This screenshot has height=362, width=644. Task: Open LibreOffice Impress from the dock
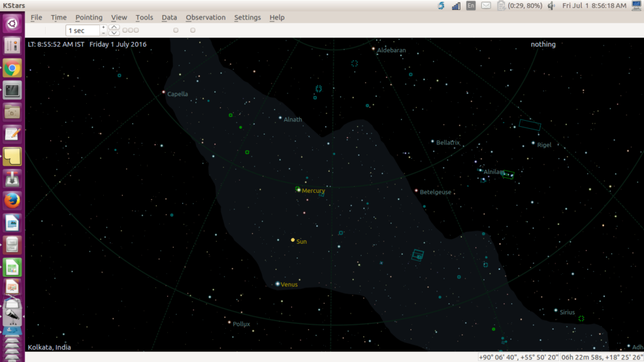pyautogui.click(x=12, y=287)
